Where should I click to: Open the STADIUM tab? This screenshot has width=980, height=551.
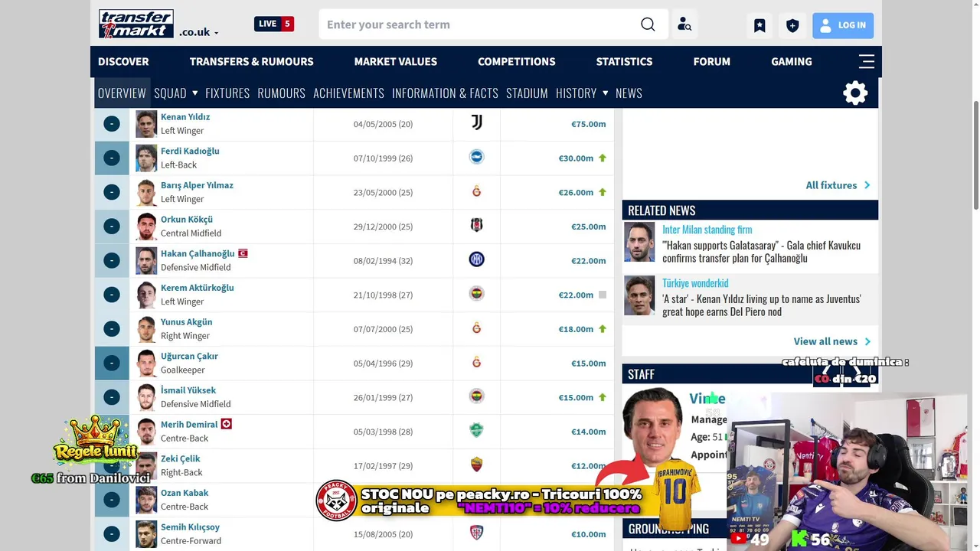click(x=527, y=93)
